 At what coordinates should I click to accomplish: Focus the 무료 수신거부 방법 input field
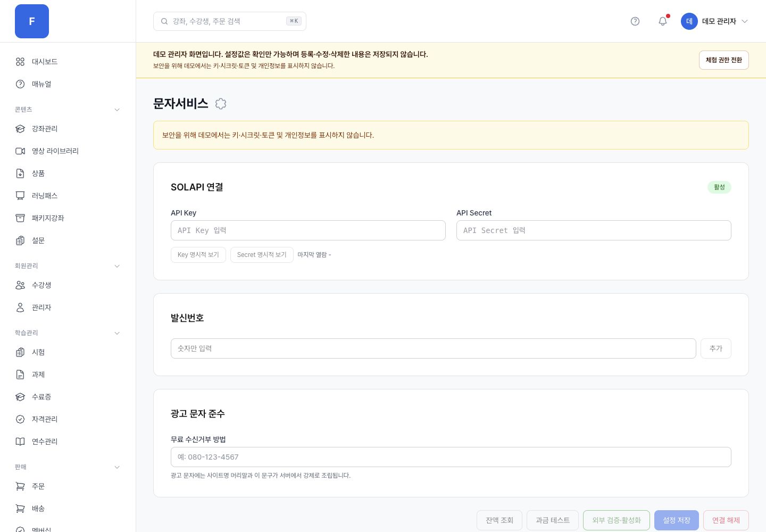(451, 457)
